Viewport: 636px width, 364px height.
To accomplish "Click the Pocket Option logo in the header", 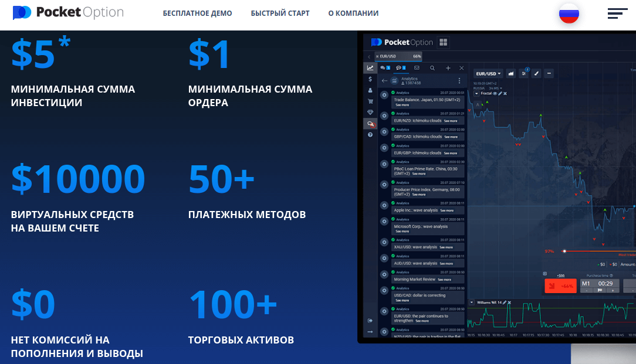I will point(68,13).
